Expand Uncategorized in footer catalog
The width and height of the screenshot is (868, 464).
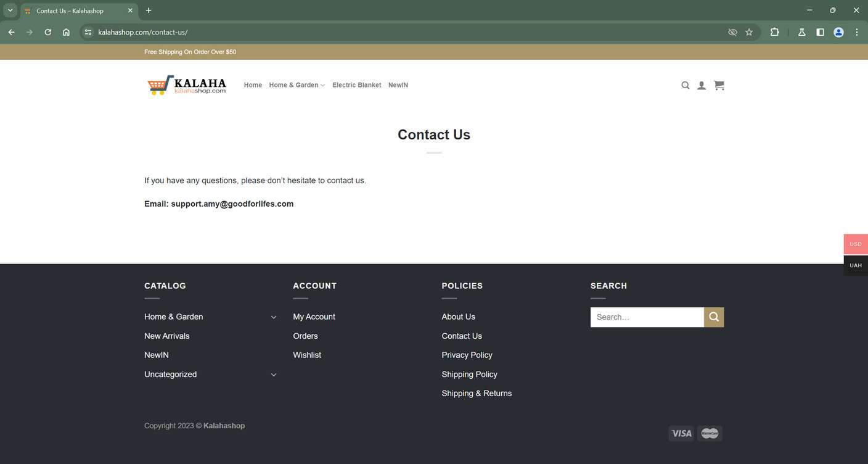pos(274,375)
